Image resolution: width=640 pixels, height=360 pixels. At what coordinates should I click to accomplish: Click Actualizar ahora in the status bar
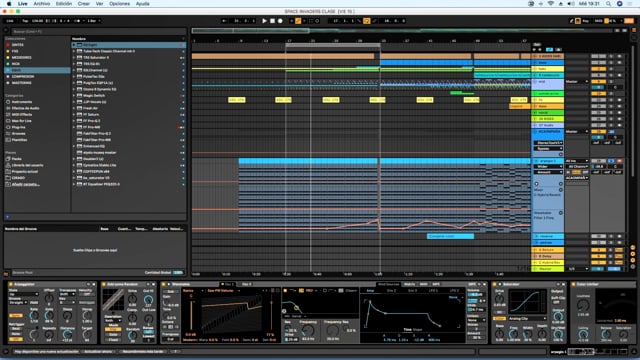point(98,351)
